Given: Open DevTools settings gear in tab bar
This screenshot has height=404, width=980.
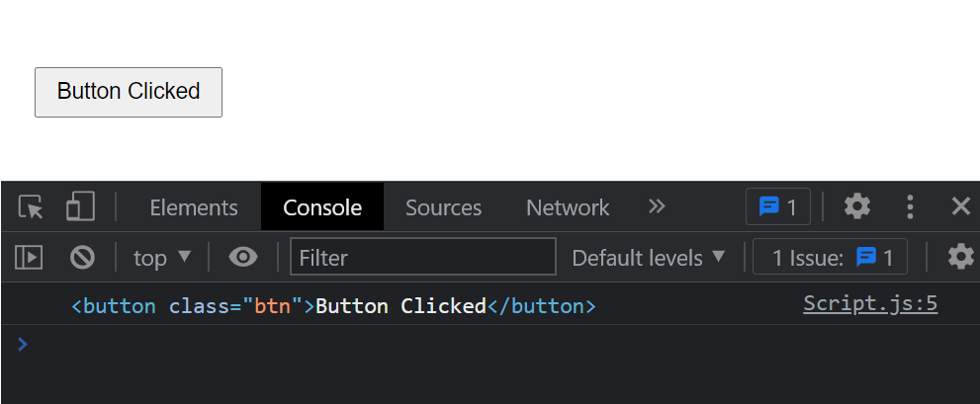Looking at the screenshot, I should (x=856, y=206).
